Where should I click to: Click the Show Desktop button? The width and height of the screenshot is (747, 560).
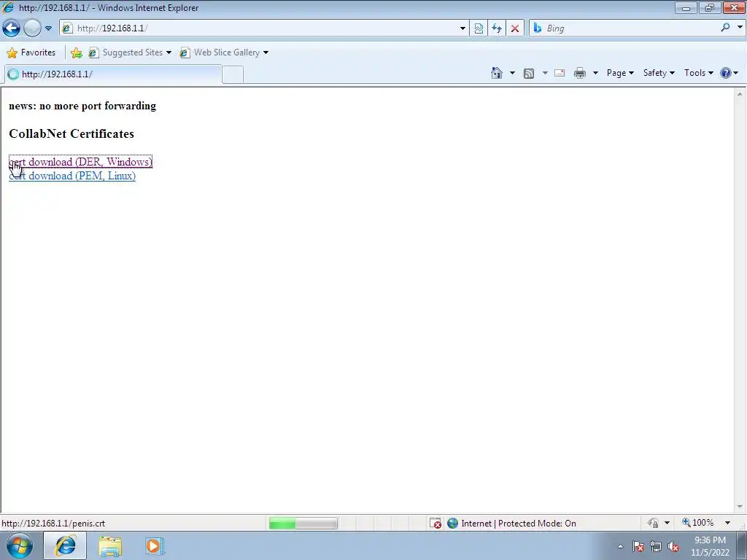pos(741,545)
